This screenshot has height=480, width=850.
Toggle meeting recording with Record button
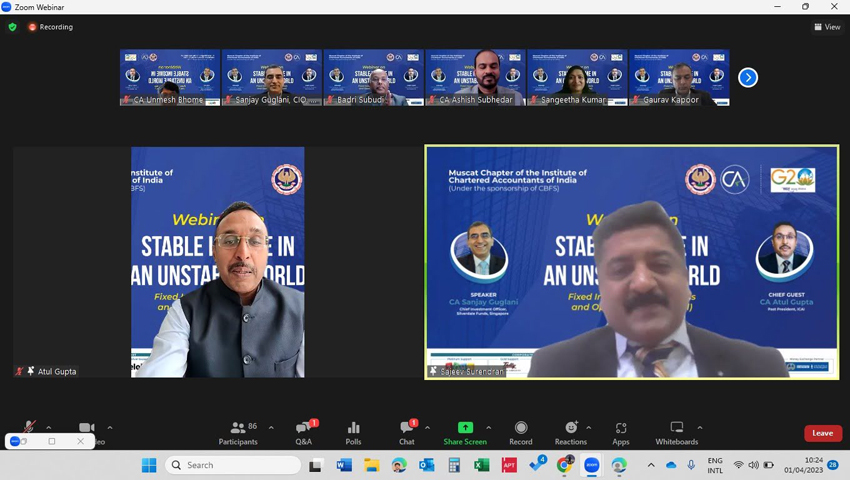[x=520, y=432]
